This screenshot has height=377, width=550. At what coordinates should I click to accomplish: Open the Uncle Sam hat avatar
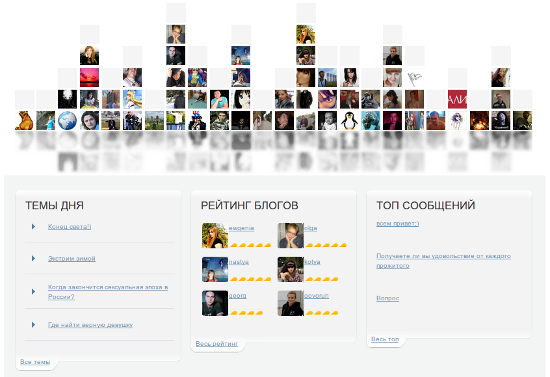coord(197,120)
